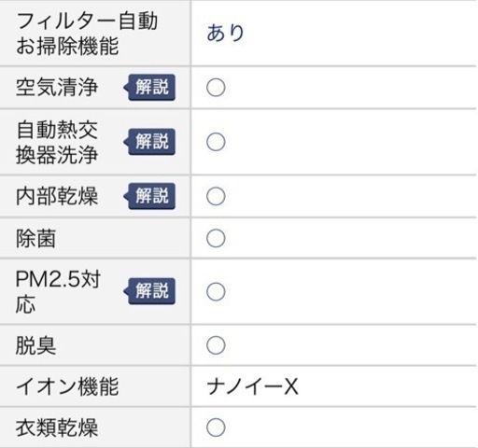Select the circle mark for 脱臭
Screen dimensions: 478x448
[x=216, y=345]
